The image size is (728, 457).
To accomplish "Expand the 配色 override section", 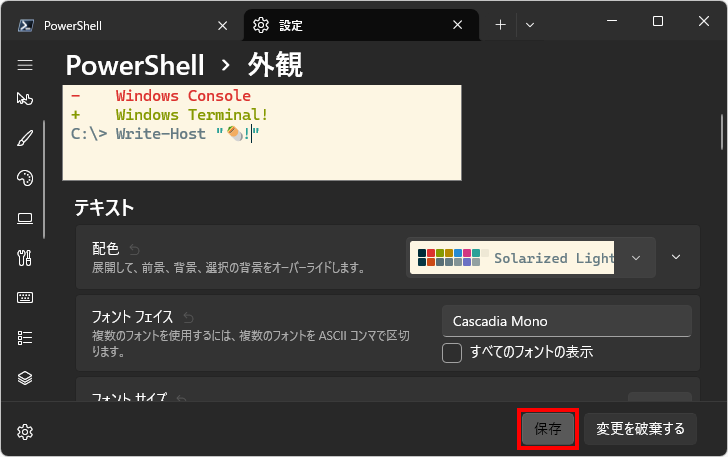I will 676,257.
